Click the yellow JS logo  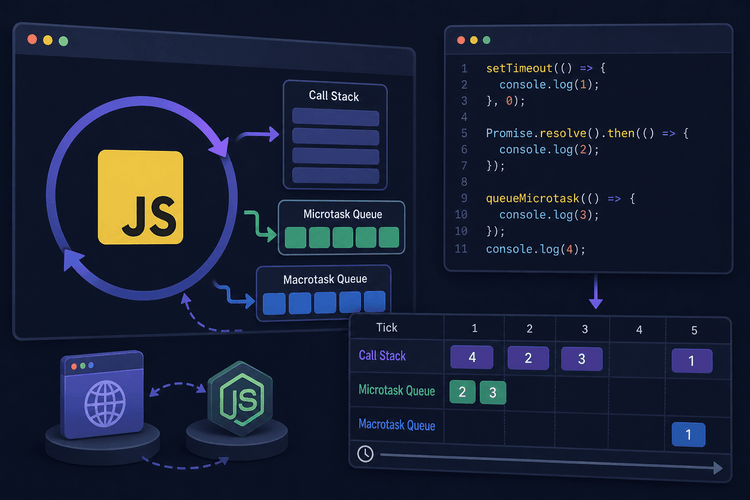point(140,197)
